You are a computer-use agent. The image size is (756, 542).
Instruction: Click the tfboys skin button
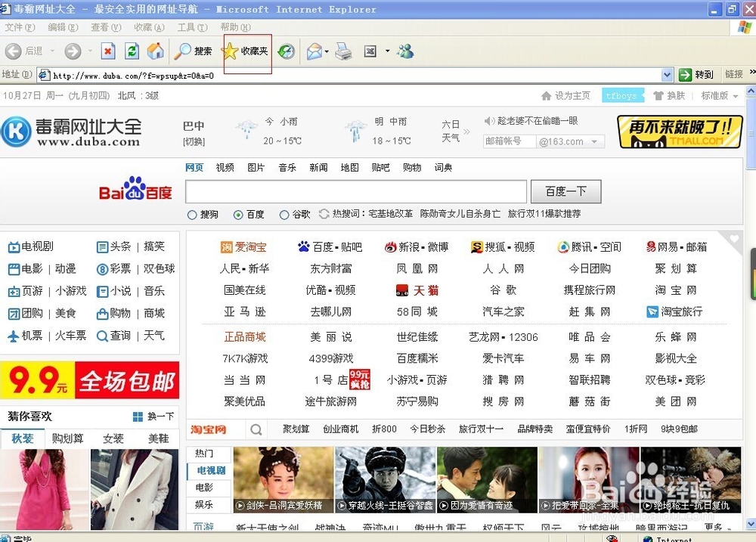[621, 95]
